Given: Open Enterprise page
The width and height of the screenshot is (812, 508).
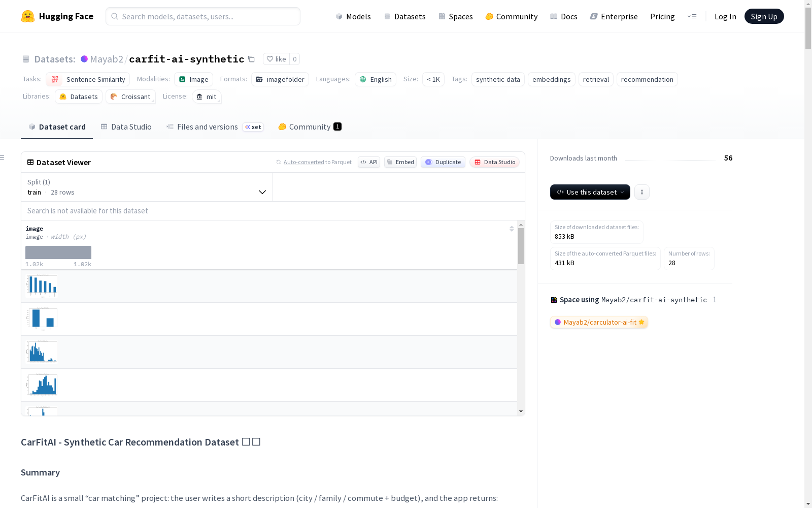Looking at the screenshot, I should (614, 16).
